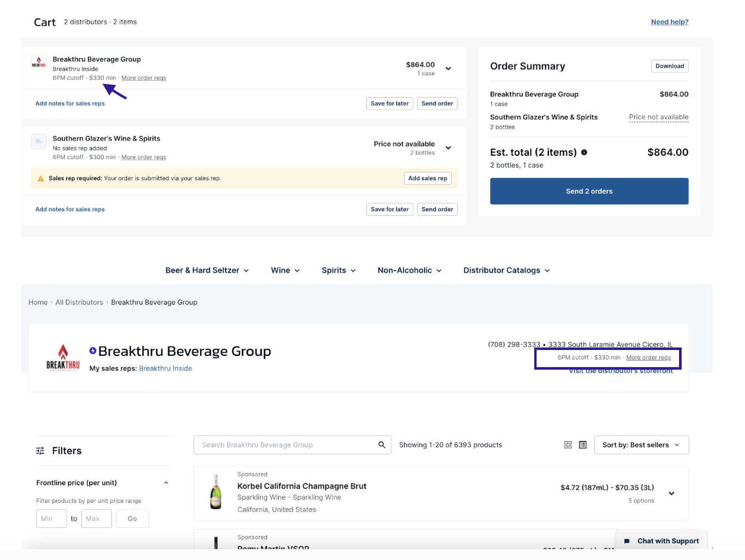Click Add sales rep button

pyautogui.click(x=427, y=179)
